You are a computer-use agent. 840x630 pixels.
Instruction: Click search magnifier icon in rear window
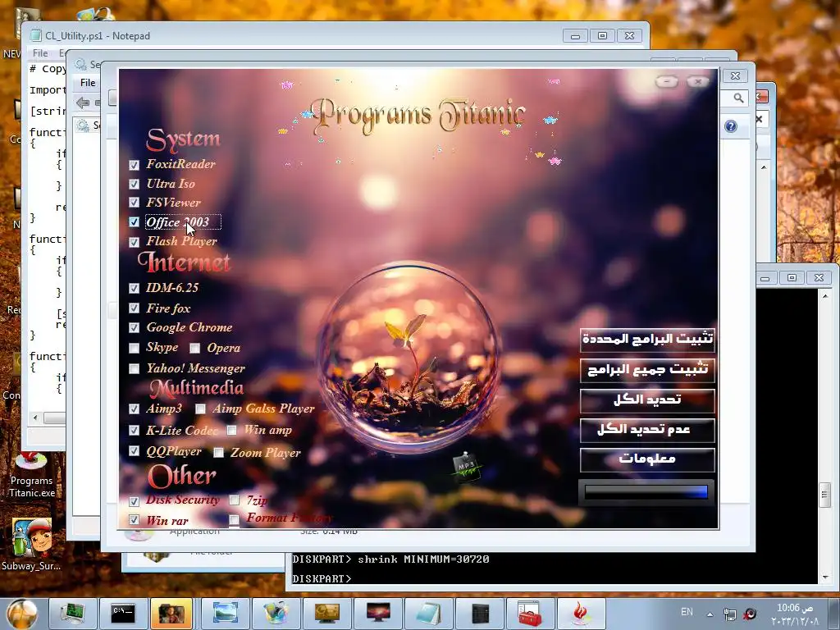point(739,98)
